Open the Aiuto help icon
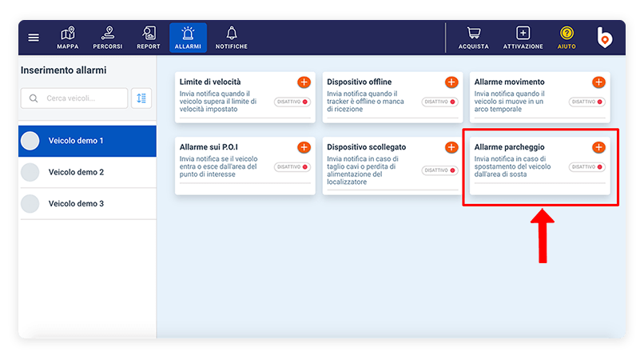 567,37
